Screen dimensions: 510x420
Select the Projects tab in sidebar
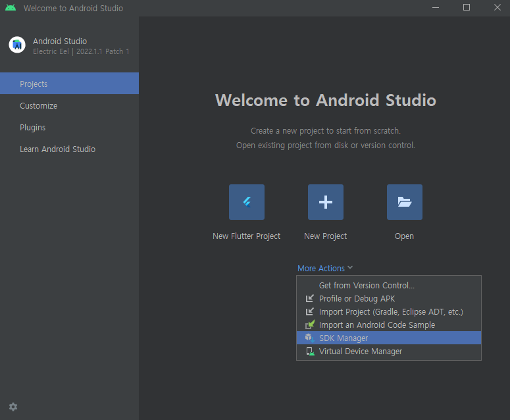pyautogui.click(x=69, y=84)
